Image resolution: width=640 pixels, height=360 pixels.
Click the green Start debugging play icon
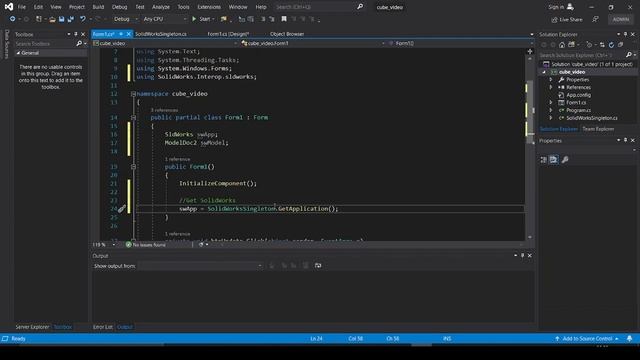click(194, 19)
